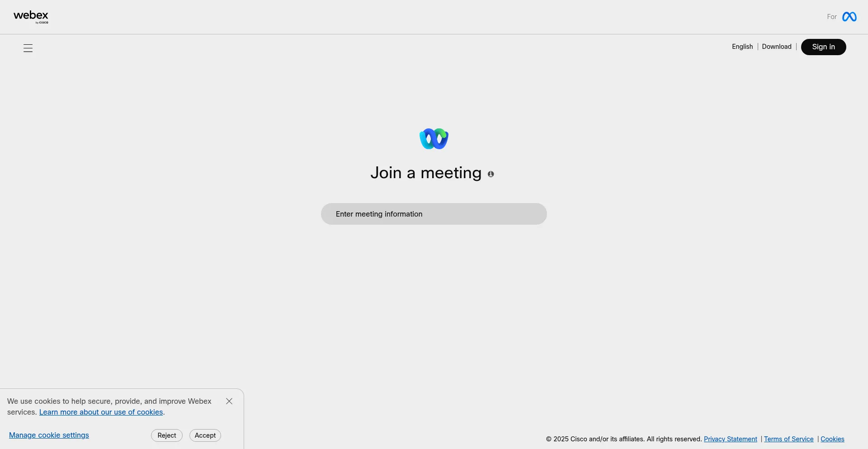
Task: Click the Cisco copyright notice text
Action: tap(623, 439)
